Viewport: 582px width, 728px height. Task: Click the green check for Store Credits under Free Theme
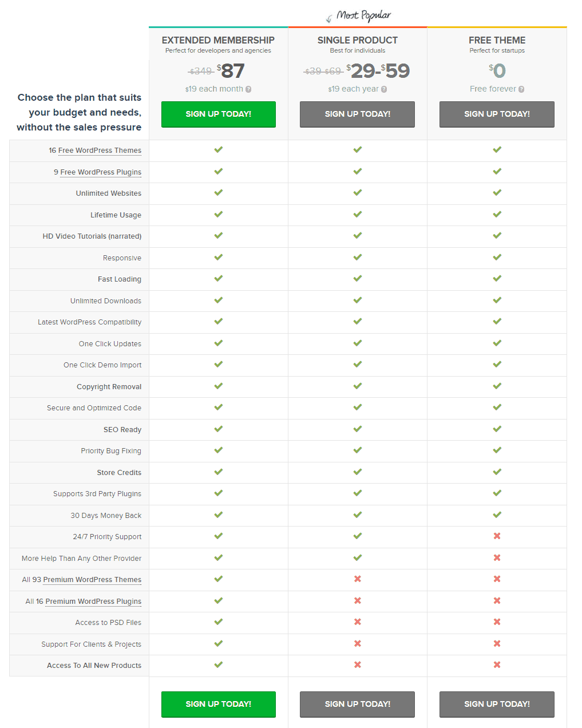tap(497, 472)
